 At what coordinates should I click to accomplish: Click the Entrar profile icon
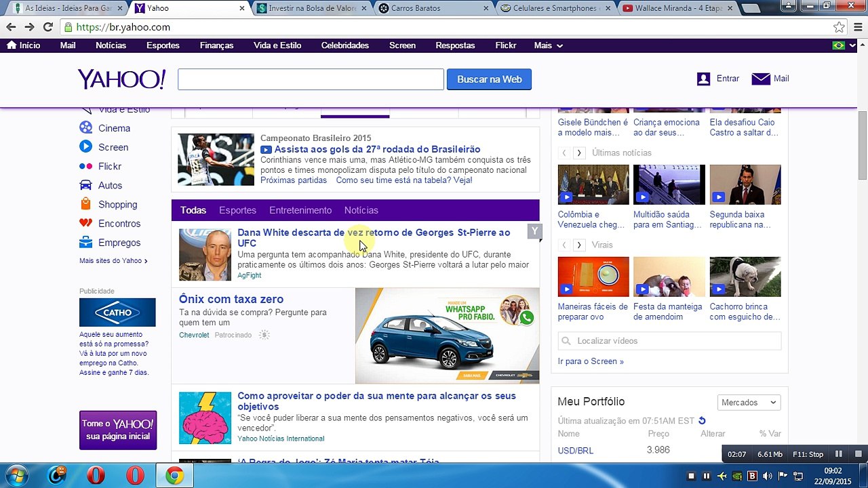coord(703,79)
